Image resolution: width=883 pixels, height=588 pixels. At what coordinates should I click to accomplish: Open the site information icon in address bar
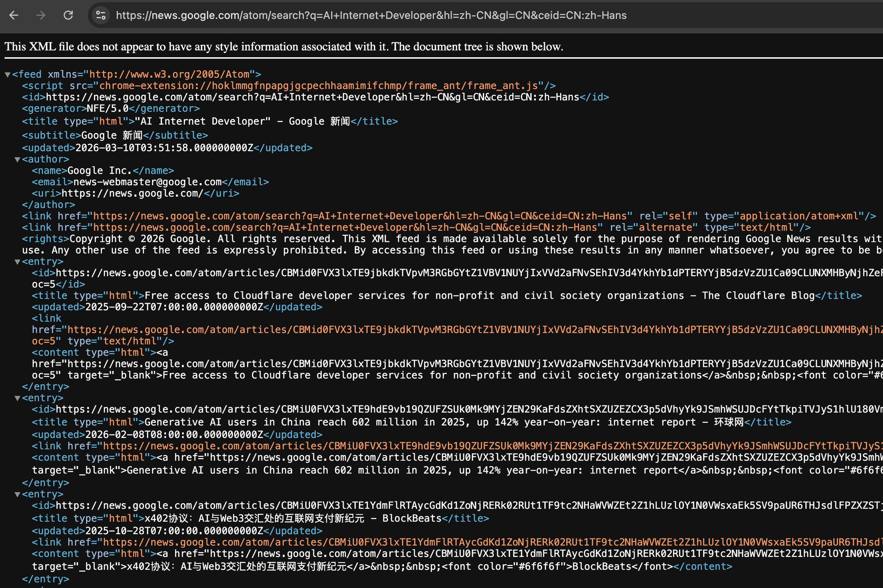click(101, 16)
